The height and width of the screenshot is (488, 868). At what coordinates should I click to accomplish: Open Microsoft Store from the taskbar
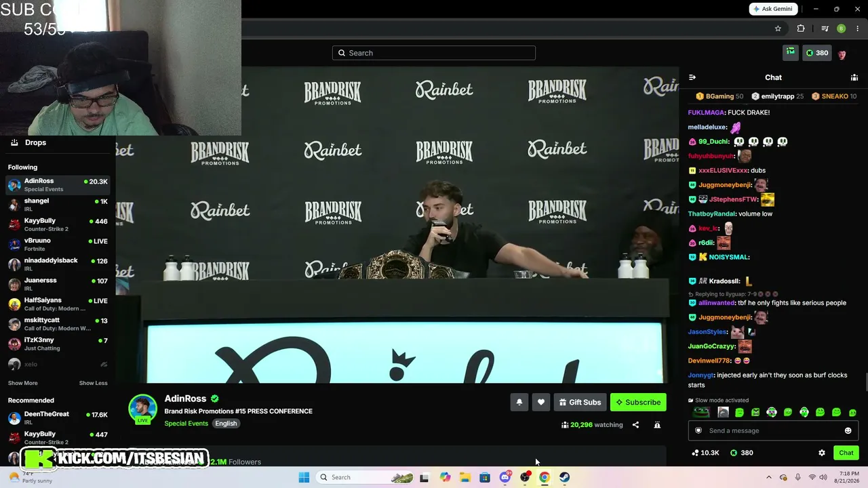click(x=485, y=477)
